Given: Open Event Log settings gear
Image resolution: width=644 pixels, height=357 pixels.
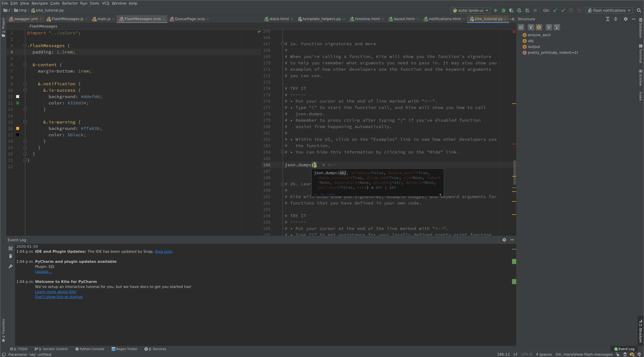Looking at the screenshot, I should (x=504, y=240).
